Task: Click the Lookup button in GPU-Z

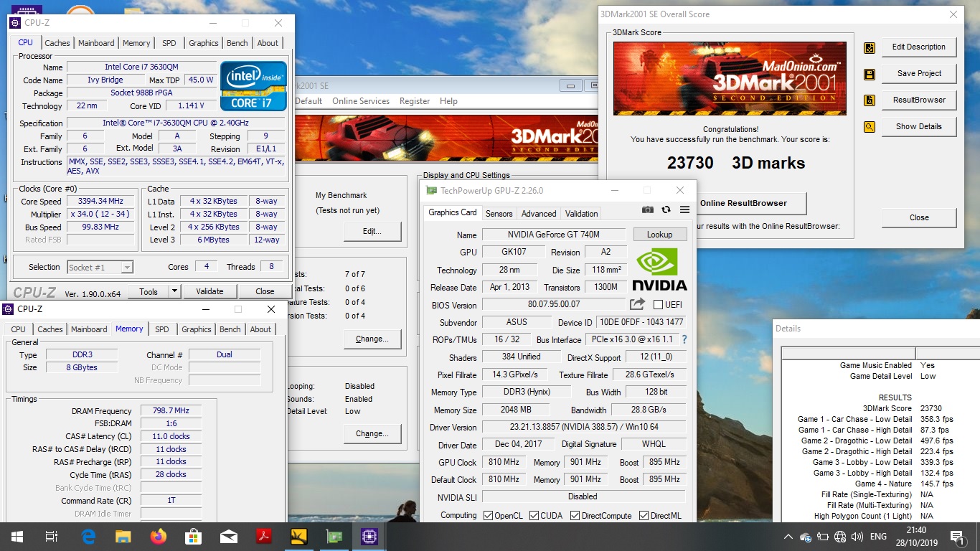Action: [x=660, y=235]
